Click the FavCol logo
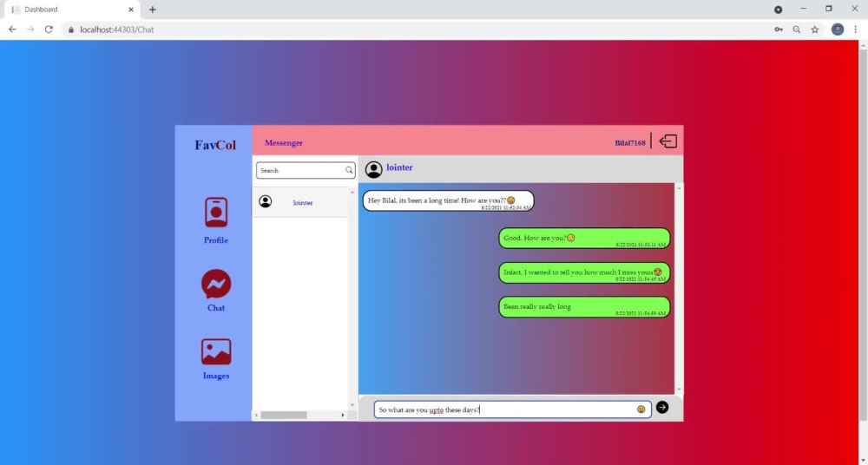 [215, 145]
